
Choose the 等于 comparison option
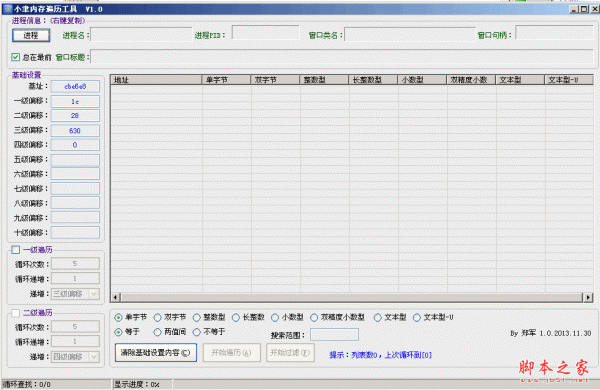click(x=119, y=332)
